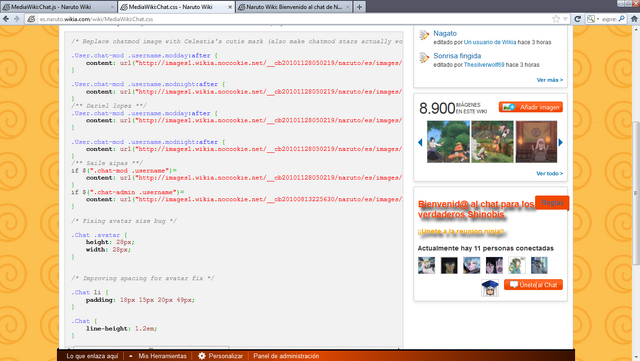Viewport: 640px width, 361px height.
Task: Click edit icon next to Sonrisa fingida
Action: (x=424, y=58)
